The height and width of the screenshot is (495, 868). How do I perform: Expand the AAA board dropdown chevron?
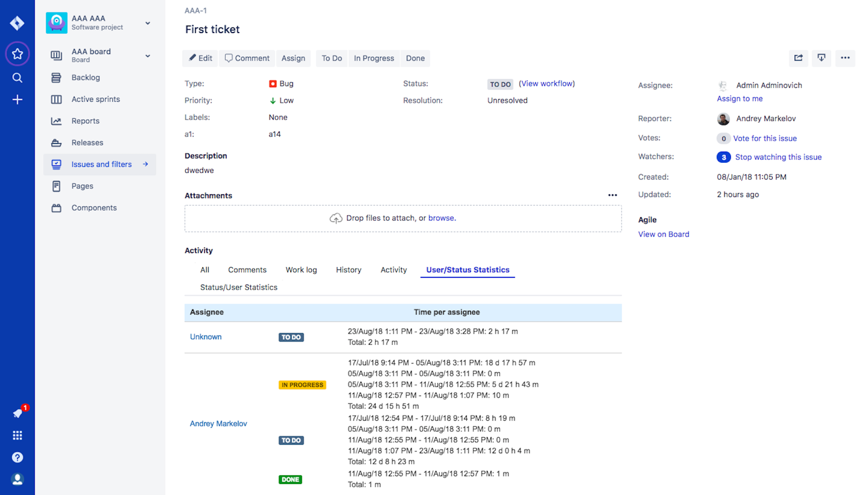coord(148,56)
